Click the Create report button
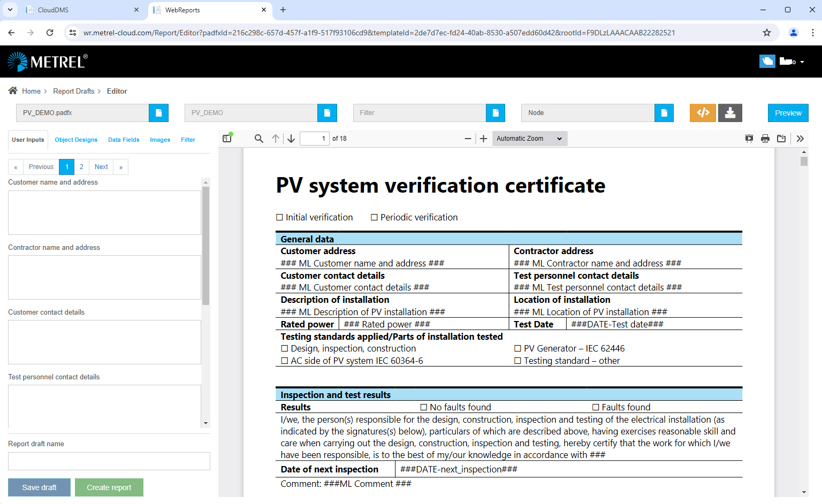The width and height of the screenshot is (822, 504). 109,487
